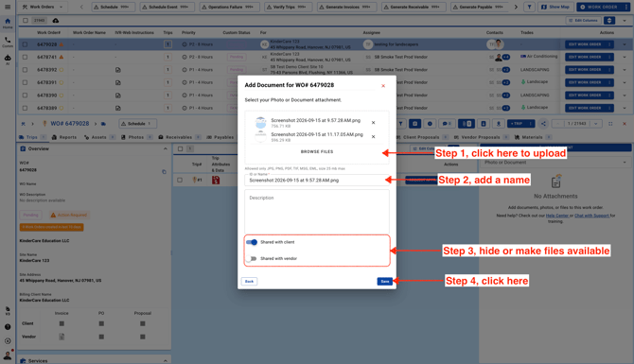Screen dimensions: 634x364
Task: Remove first screenshot file 9.57.28 AM
Action: pos(373,122)
